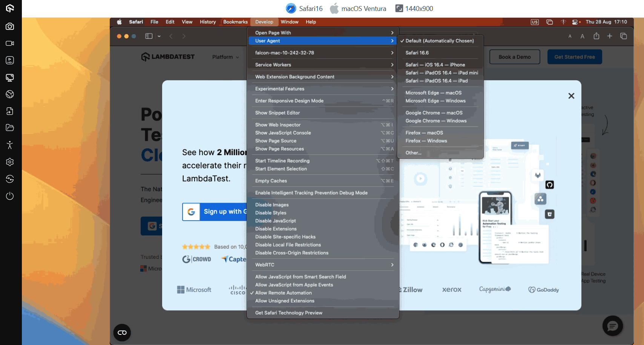
Task: Go back with Safari's back arrow
Action: (x=171, y=36)
